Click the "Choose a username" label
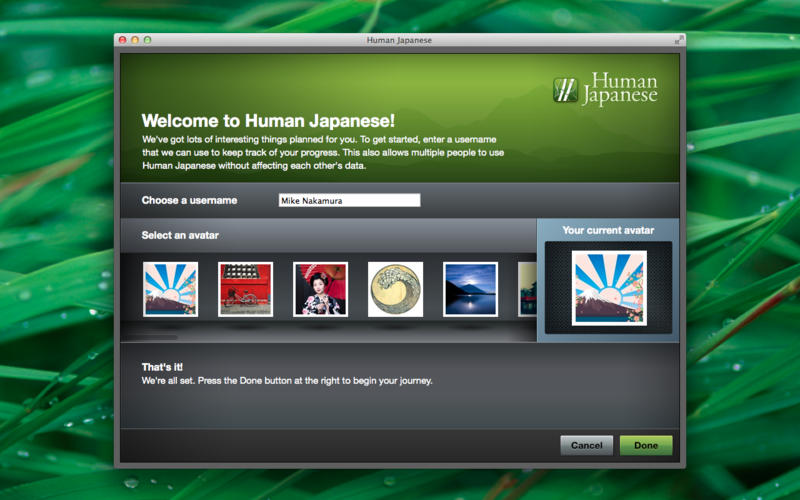800x500 pixels. 189,200
